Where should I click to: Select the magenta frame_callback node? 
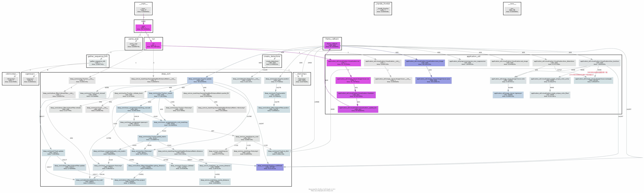click(332, 45)
